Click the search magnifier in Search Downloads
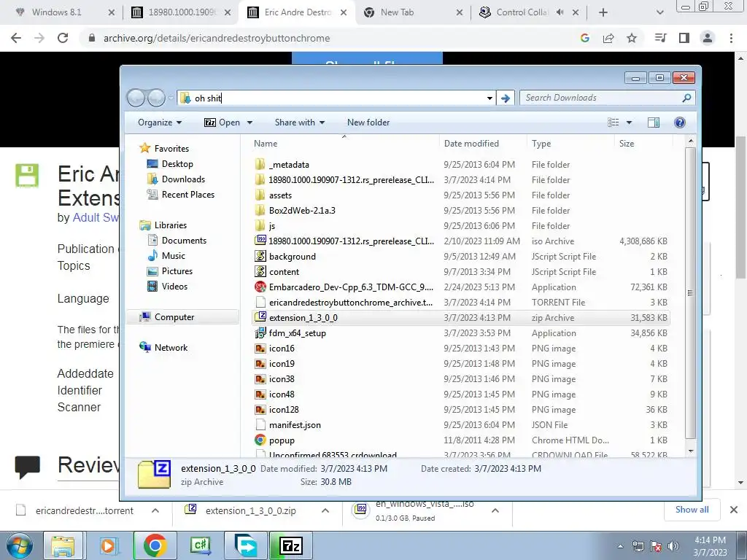Image resolution: width=747 pixels, height=560 pixels. click(686, 98)
